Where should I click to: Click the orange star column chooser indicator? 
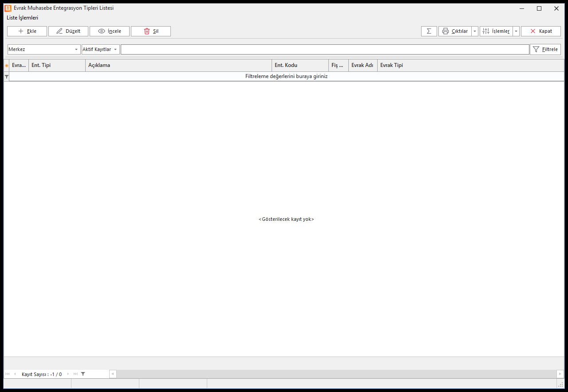(7, 66)
